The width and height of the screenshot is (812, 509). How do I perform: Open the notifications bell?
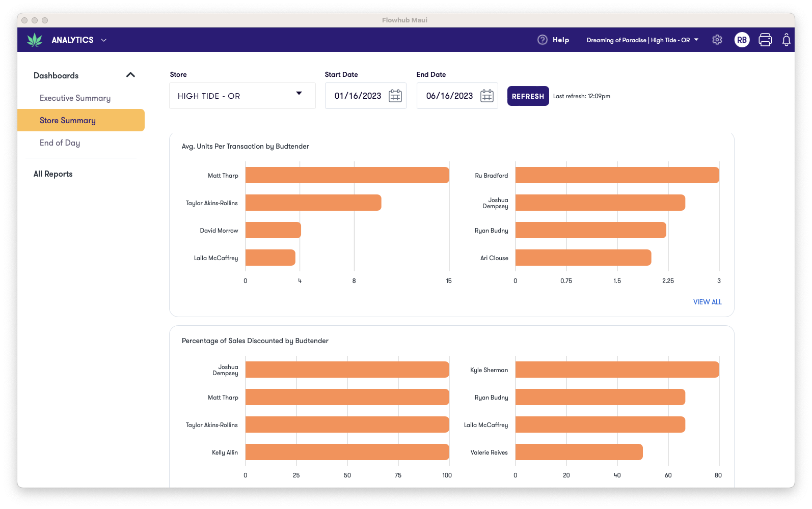click(787, 40)
